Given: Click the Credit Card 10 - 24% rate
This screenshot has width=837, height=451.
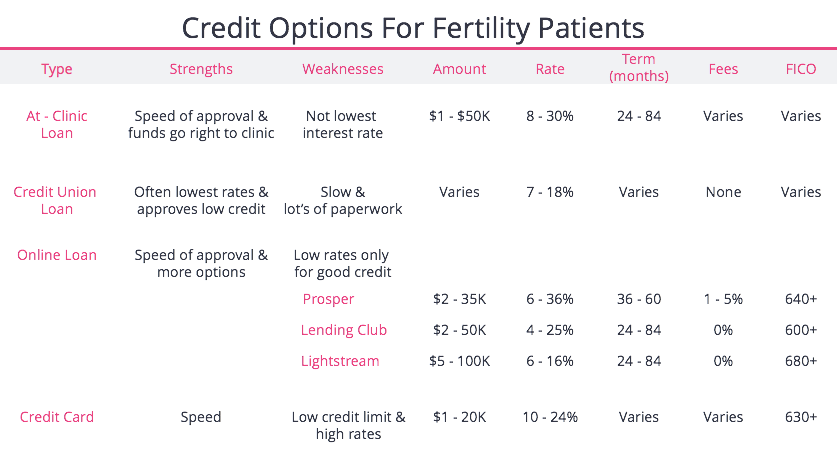Looking at the screenshot, I should (x=550, y=417).
